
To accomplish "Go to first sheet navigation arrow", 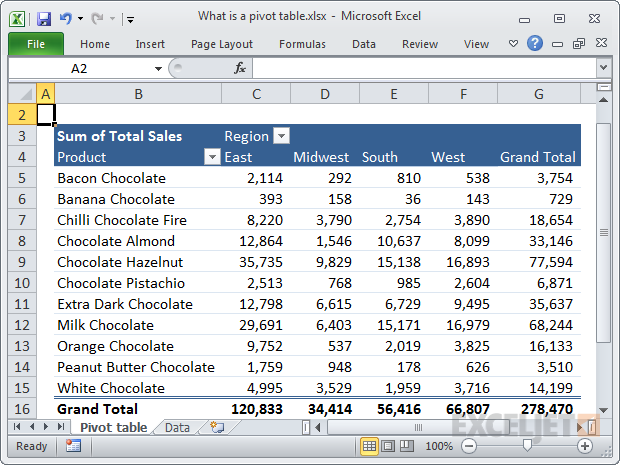I will point(17,427).
